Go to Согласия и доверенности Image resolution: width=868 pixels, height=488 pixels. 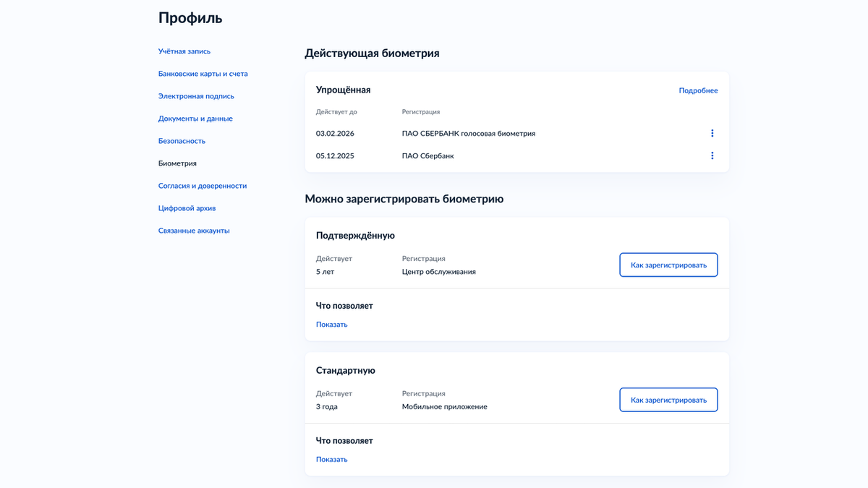click(203, 186)
